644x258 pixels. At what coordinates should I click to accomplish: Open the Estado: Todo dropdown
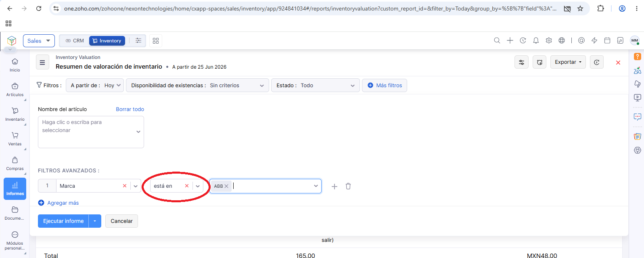click(x=316, y=85)
